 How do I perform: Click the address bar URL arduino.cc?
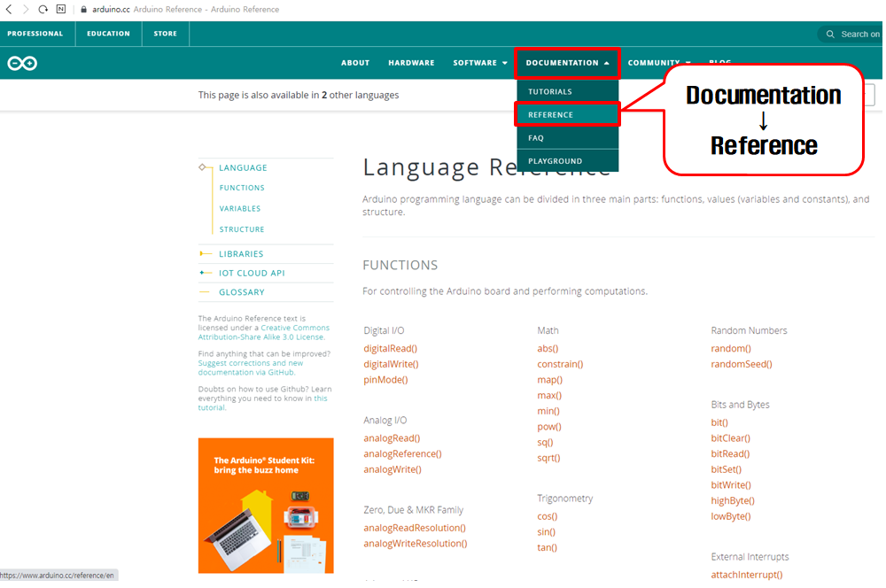click(x=110, y=10)
